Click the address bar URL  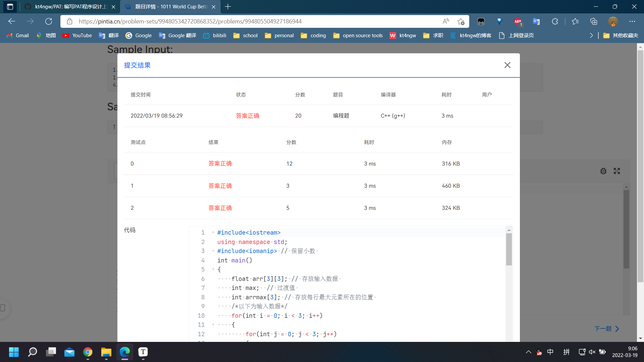[x=190, y=21]
